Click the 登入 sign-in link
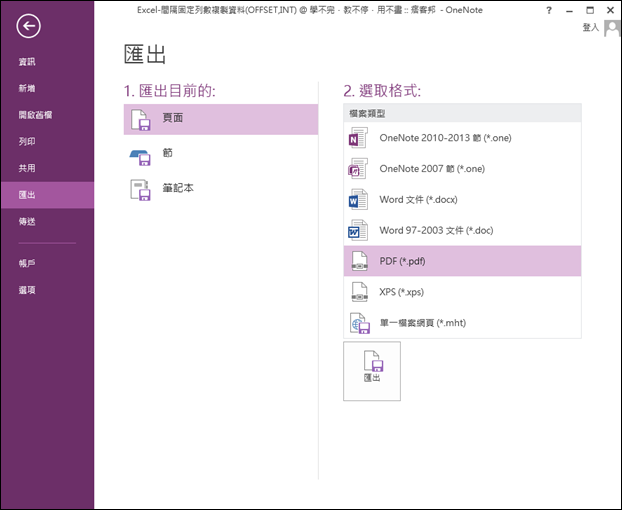 (x=590, y=27)
